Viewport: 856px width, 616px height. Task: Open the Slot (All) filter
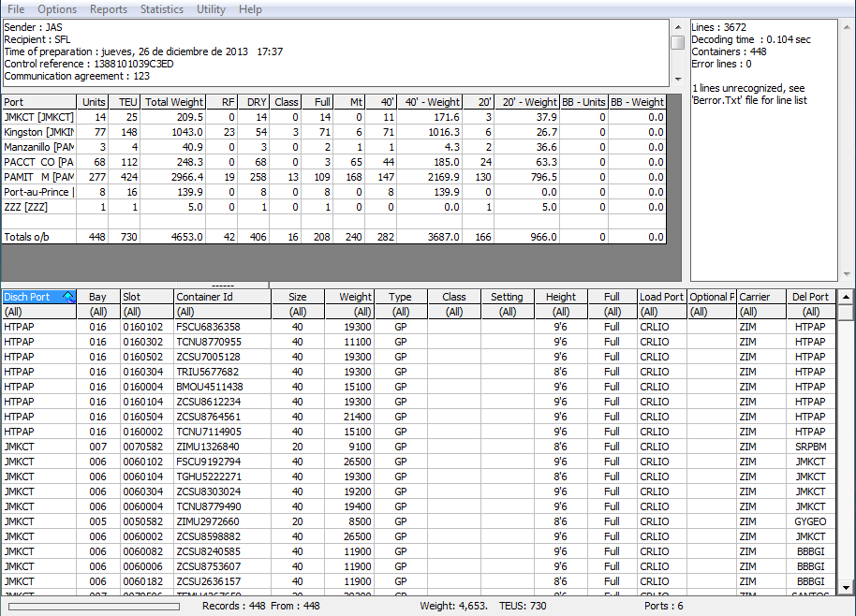tap(147, 312)
